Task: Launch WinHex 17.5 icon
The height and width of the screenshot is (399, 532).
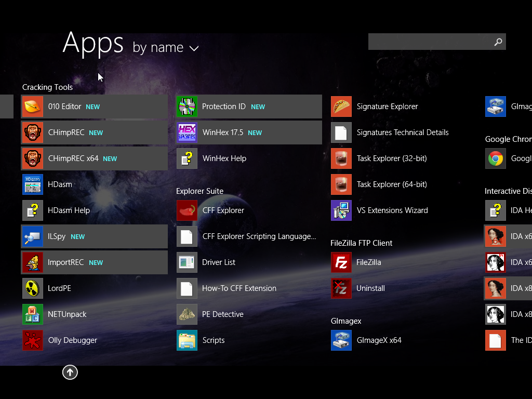Action: [187, 132]
